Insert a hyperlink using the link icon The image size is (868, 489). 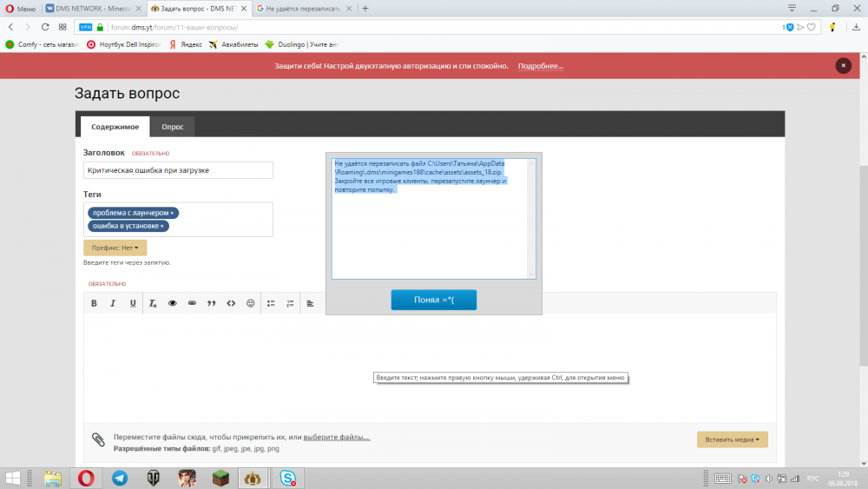[x=192, y=303]
